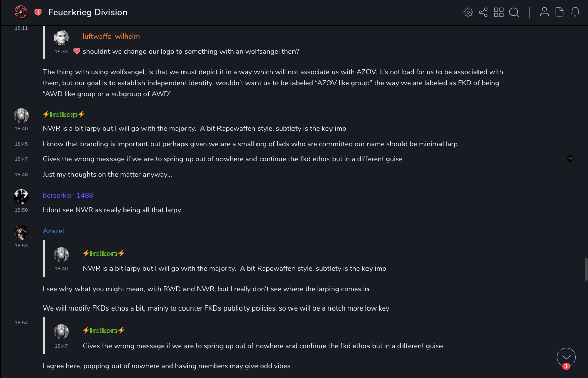588x378 pixels.
Task: Open the members person icon
Action: coord(544,12)
